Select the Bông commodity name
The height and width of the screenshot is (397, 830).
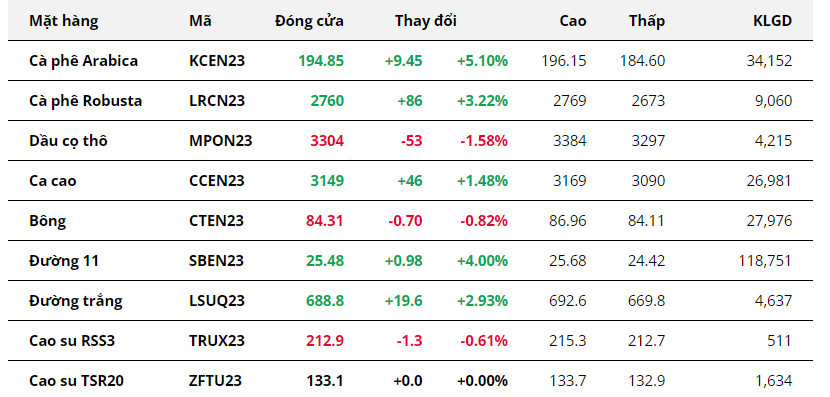pos(48,221)
